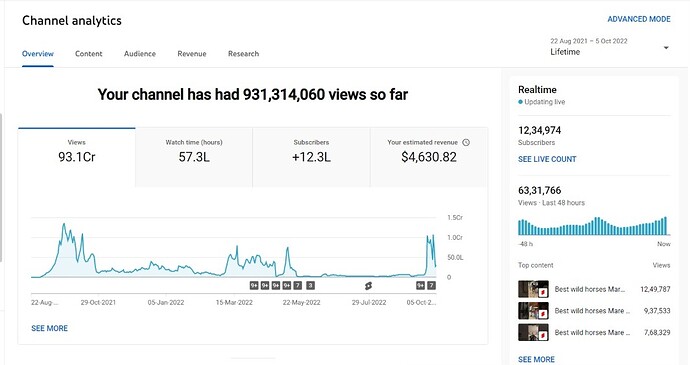Click SEE LIVE COUNT link
This screenshot has width=690, height=365.
[547, 159]
